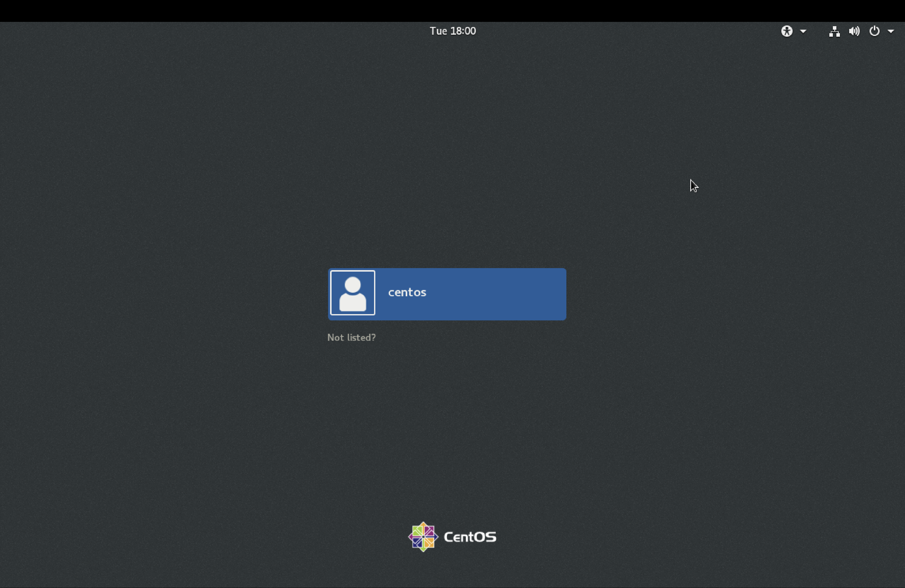Click the 18:00 time text
The height and width of the screenshot is (588, 905).
pos(463,31)
